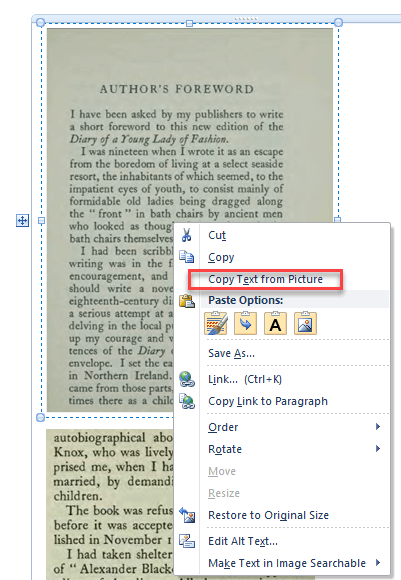Screen dimensions: 401x580
Task: Choose Copy Text from Picture
Action: click(x=265, y=279)
